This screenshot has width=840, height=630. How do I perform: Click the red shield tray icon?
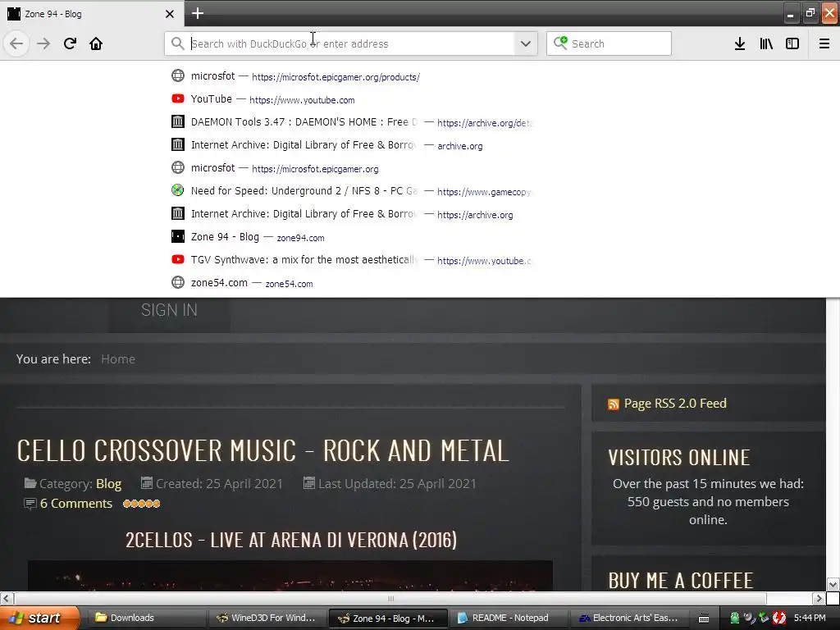click(x=779, y=619)
